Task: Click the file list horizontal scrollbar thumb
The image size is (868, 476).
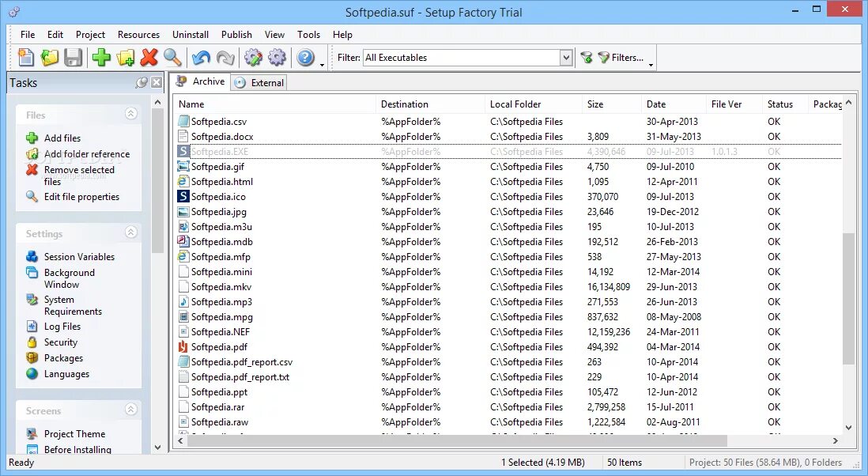Action: pos(457,440)
